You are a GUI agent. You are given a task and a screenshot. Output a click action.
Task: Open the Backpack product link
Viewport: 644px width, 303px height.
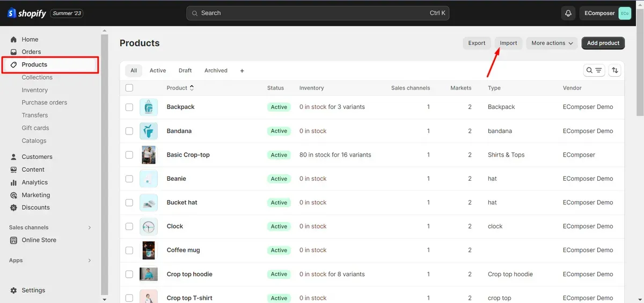[x=181, y=107]
